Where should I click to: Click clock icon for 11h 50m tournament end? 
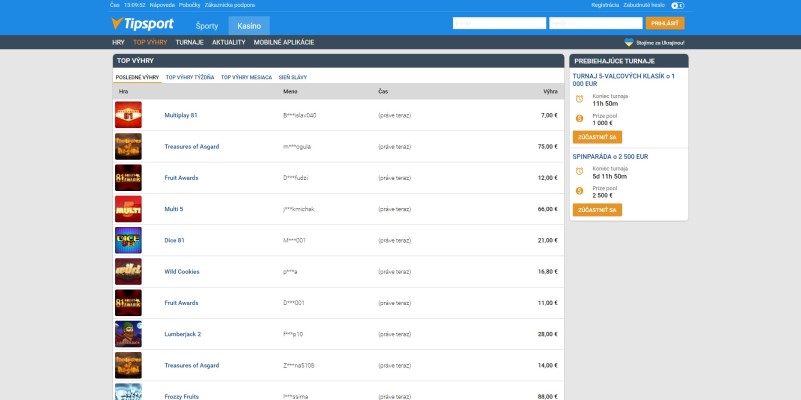[579, 99]
